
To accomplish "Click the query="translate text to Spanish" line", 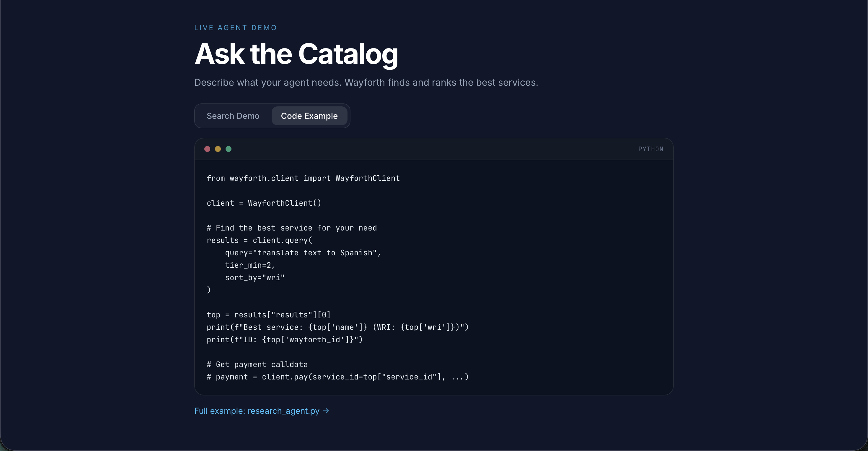I will click(303, 253).
